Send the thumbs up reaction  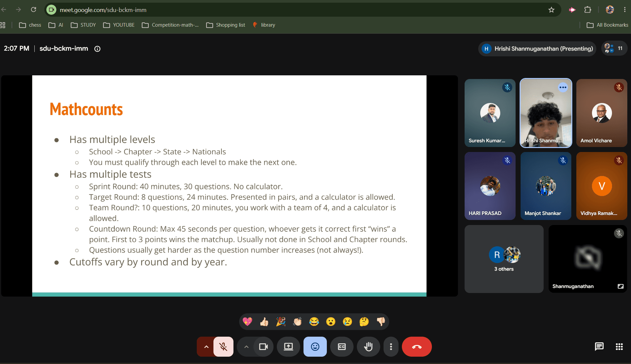(264, 322)
